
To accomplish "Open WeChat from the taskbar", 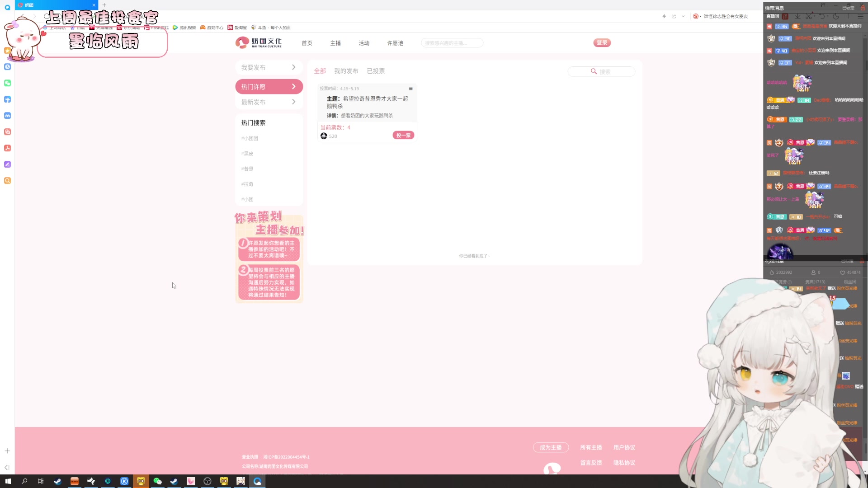I will 157,481.
